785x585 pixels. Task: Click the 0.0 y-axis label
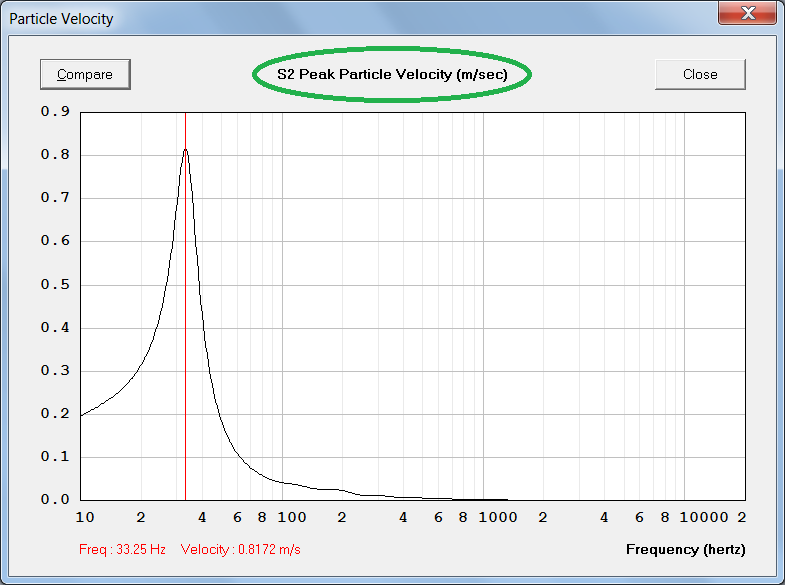click(55, 499)
